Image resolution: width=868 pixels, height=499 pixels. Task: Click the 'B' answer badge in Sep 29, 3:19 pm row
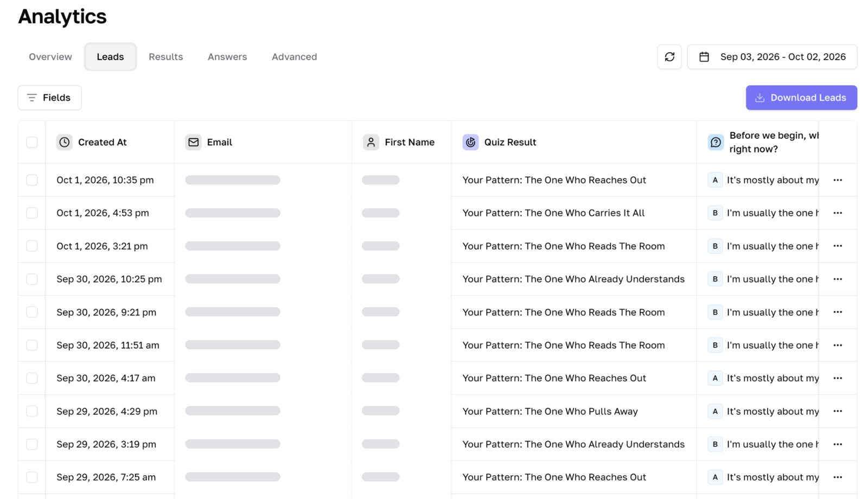click(715, 444)
